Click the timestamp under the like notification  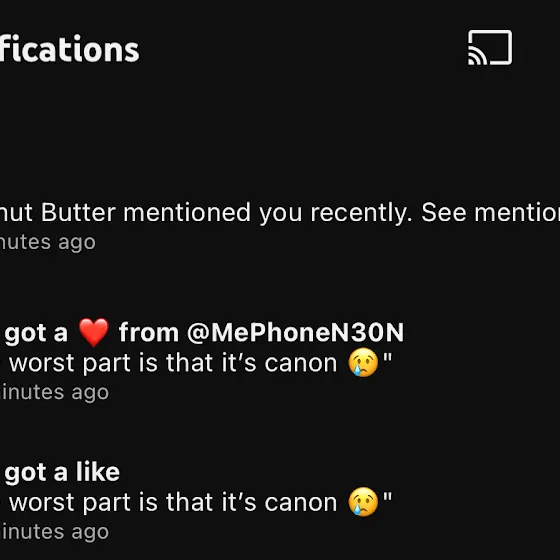click(x=54, y=532)
